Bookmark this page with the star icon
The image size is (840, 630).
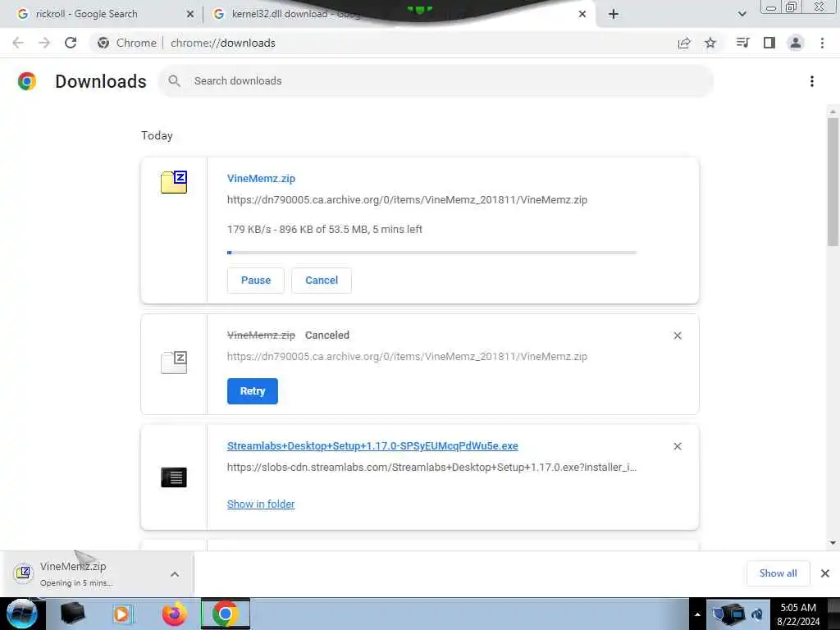tap(710, 43)
